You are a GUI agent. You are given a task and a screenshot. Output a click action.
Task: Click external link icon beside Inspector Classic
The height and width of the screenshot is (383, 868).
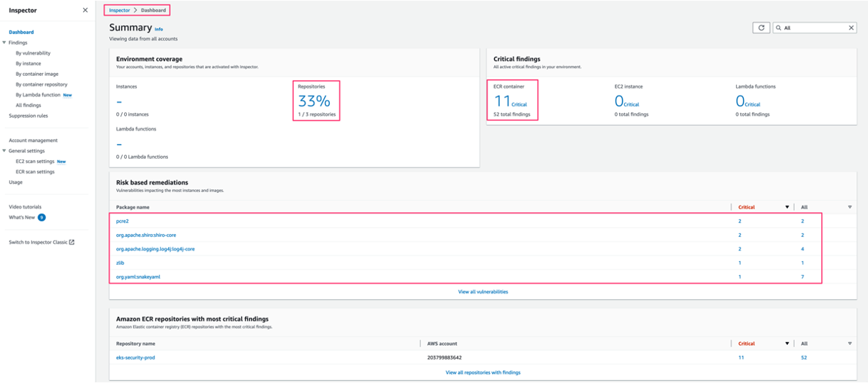[72, 243]
